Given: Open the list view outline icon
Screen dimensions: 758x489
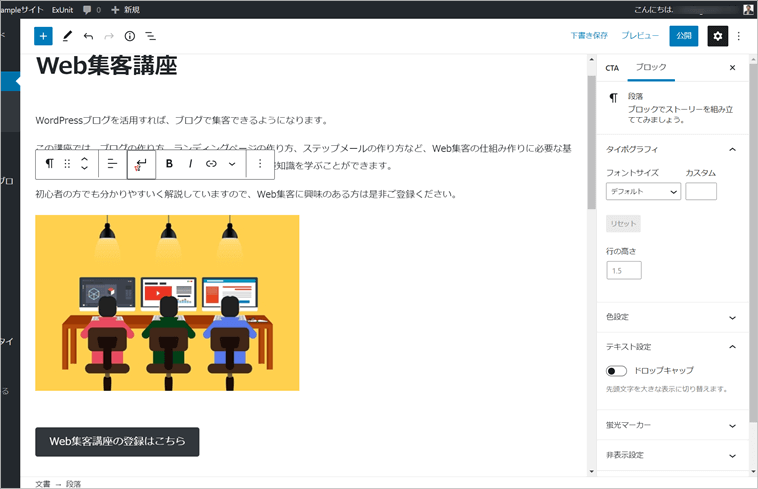Looking at the screenshot, I should 151,36.
